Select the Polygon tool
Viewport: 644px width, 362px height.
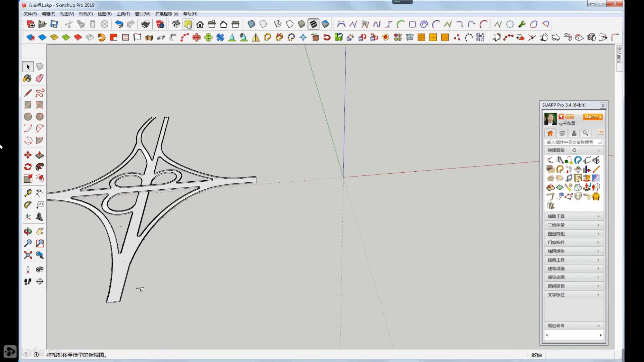pos(40,117)
